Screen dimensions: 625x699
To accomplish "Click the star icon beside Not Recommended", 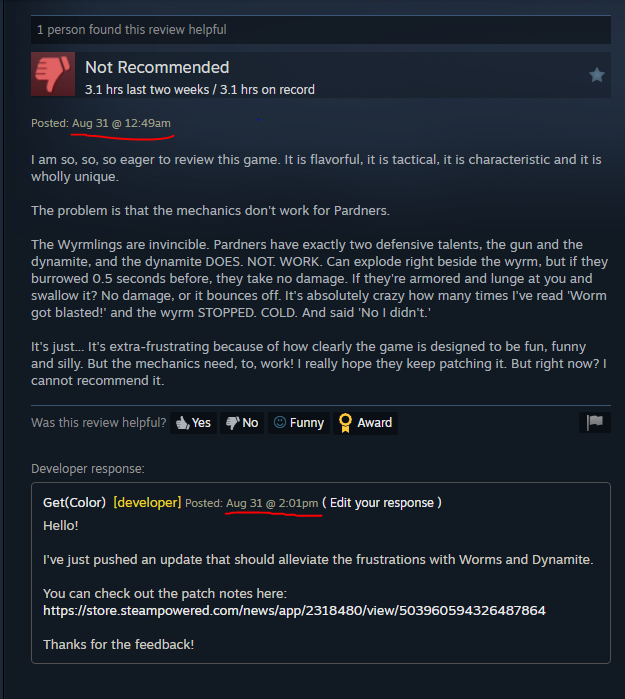I will 596,75.
